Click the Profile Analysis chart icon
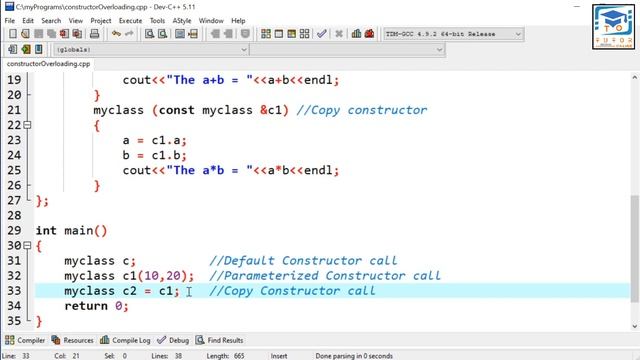The width and height of the screenshot is (640, 360). click(356, 34)
